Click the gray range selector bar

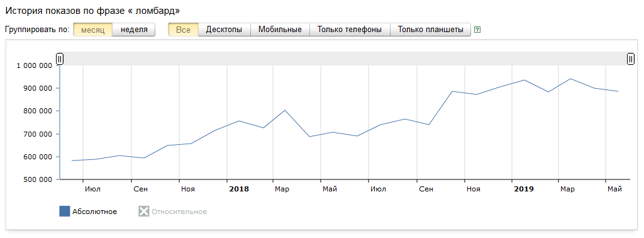point(345,59)
